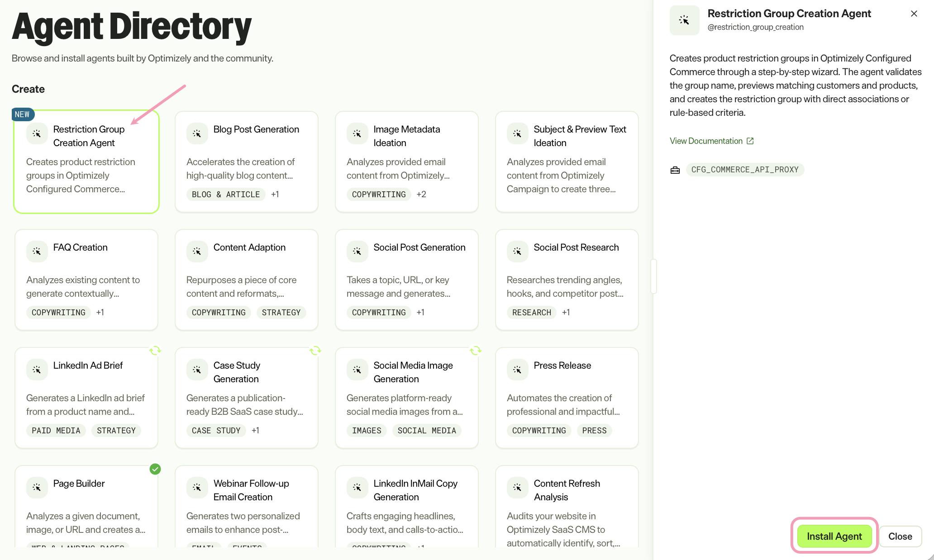934x560 pixels.
Task: Open the Page Builder card title
Action: 79,484
